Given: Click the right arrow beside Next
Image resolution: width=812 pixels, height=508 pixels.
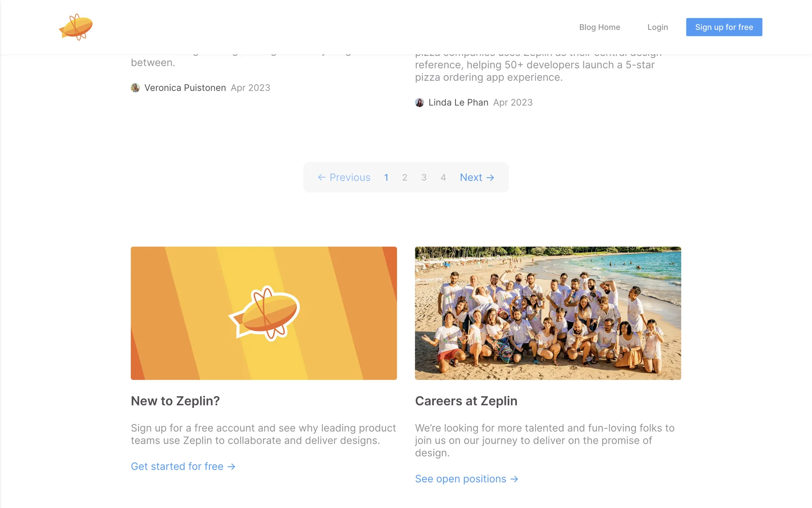Looking at the screenshot, I should click(490, 177).
